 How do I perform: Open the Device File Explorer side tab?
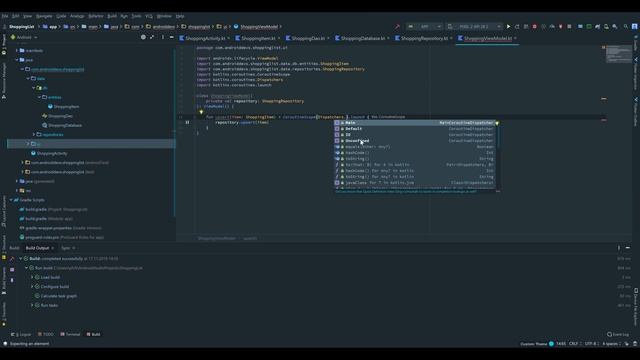[x=636, y=307]
